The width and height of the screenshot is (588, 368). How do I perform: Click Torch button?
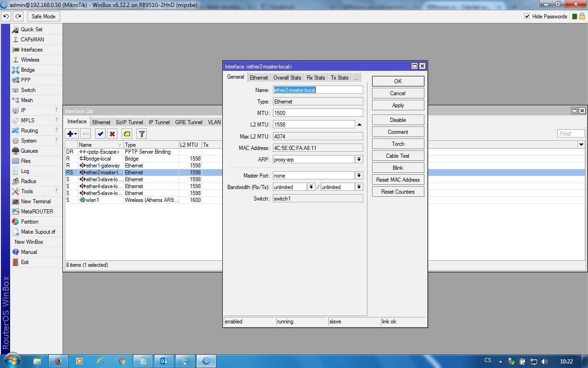398,144
